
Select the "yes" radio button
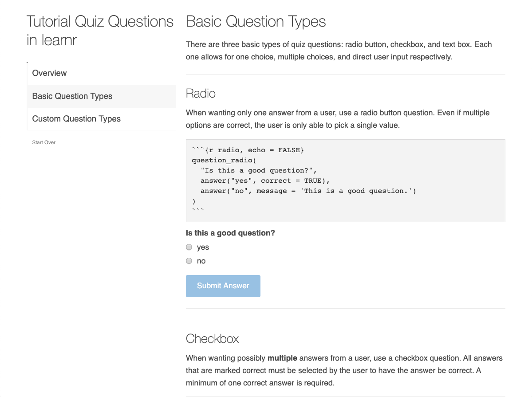tap(189, 247)
